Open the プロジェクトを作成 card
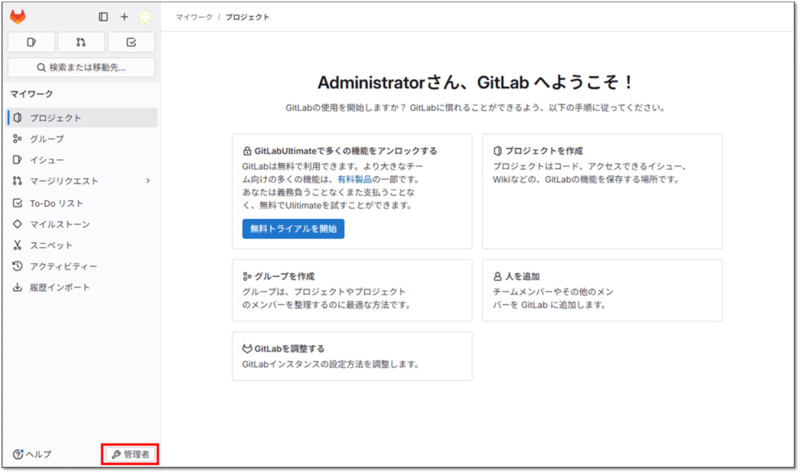 pyautogui.click(x=602, y=191)
